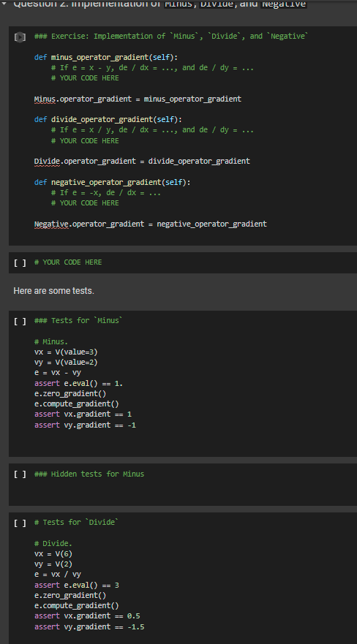This screenshot has width=357, height=644.
Task: Click the def negative_operator_gradient line
Action: pyautogui.click(x=112, y=182)
